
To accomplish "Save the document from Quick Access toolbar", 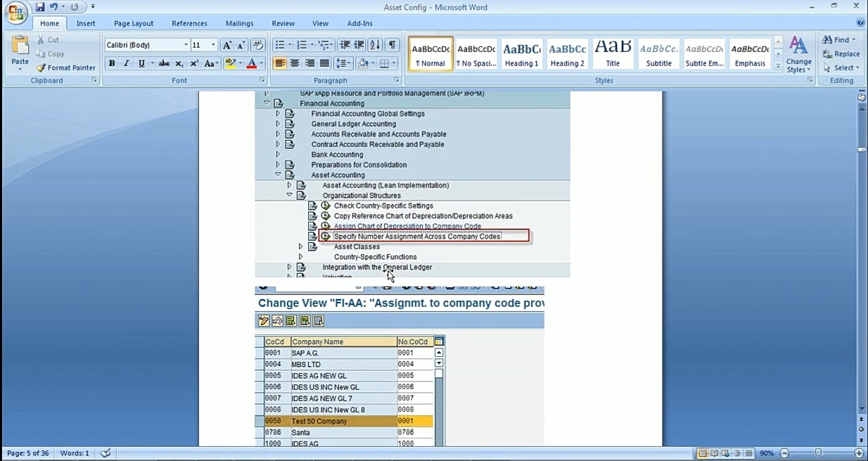I will coord(40,7).
